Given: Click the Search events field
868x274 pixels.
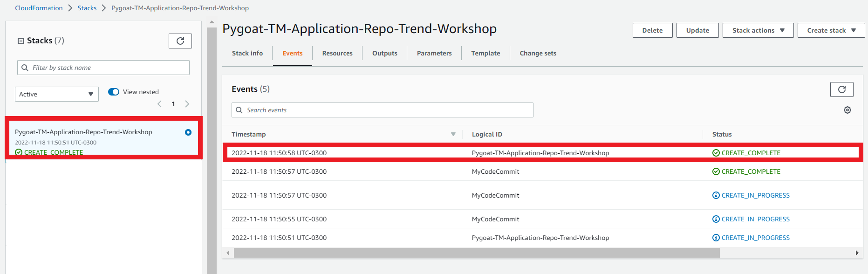Looking at the screenshot, I should coord(383,110).
